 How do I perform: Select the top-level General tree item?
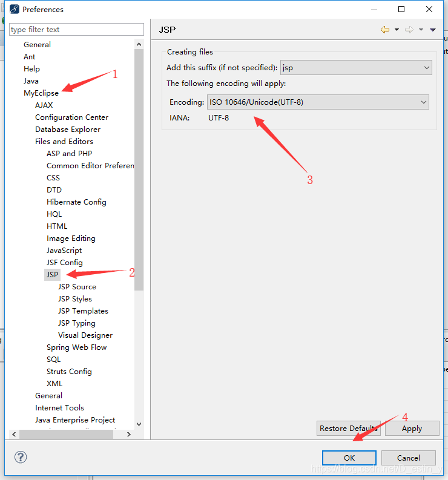point(37,45)
